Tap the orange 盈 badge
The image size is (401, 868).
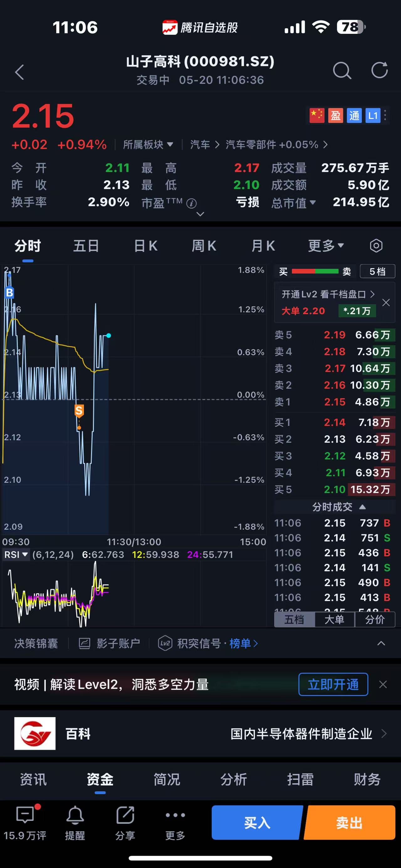coord(336,115)
